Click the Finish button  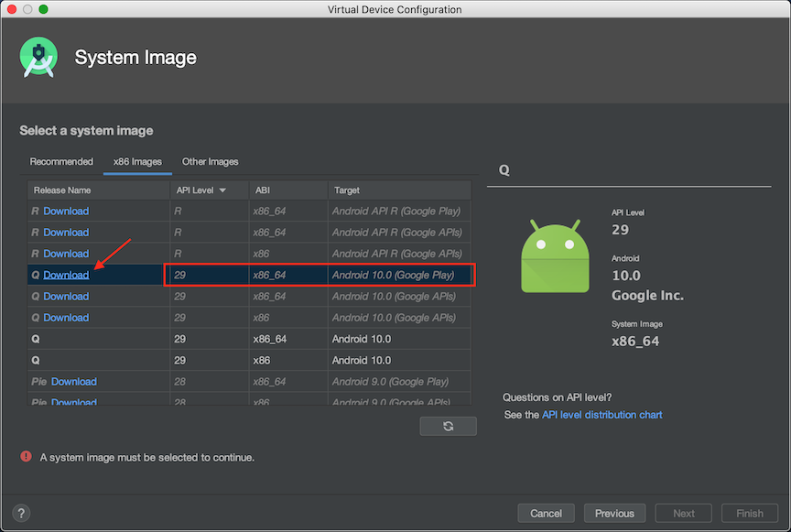[x=750, y=513]
